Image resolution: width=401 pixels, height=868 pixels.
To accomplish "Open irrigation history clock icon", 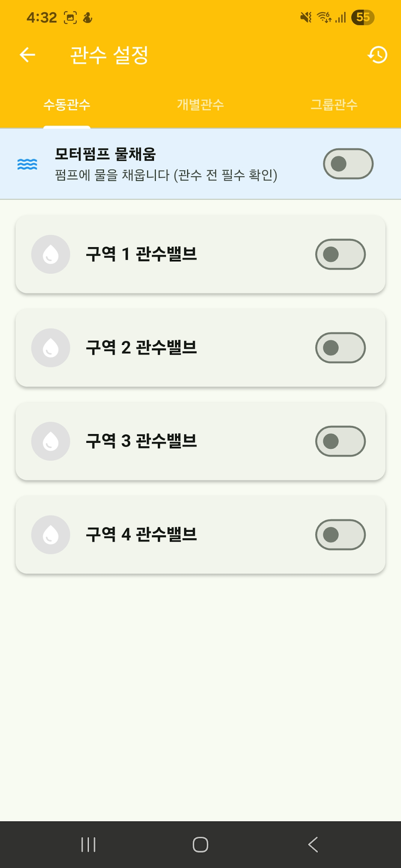I will (377, 55).
